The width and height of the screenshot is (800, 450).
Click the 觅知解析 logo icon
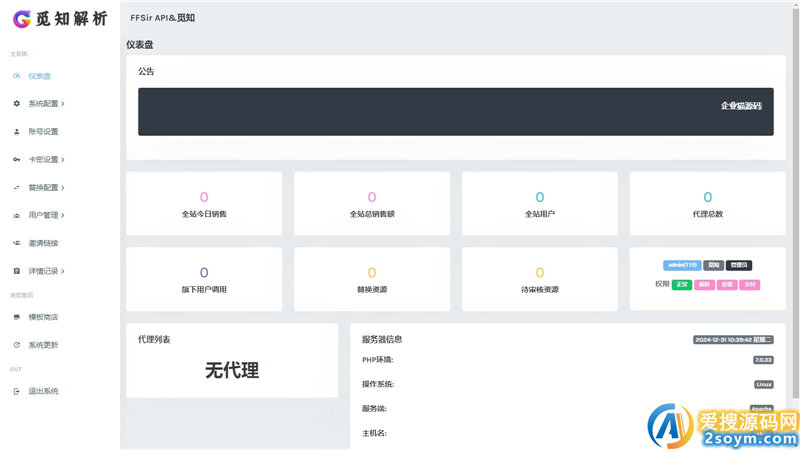point(22,18)
